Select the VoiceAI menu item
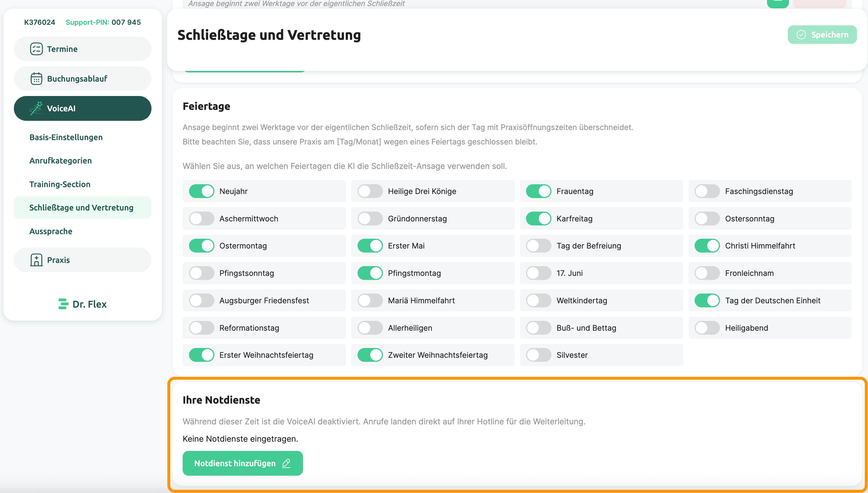This screenshot has width=868, height=493. tap(83, 108)
